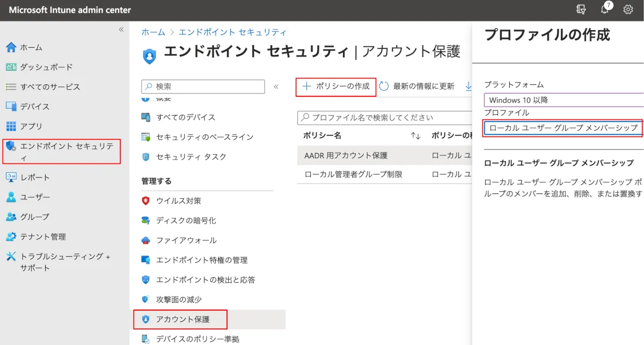Click the ウイルス対策 shield icon
Screen dimensions: 644x345
pos(145,201)
